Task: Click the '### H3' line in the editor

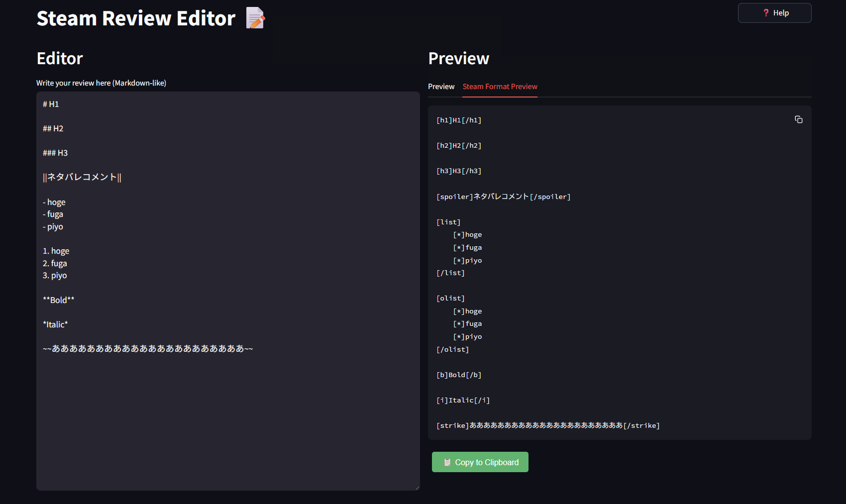Action: click(55, 153)
